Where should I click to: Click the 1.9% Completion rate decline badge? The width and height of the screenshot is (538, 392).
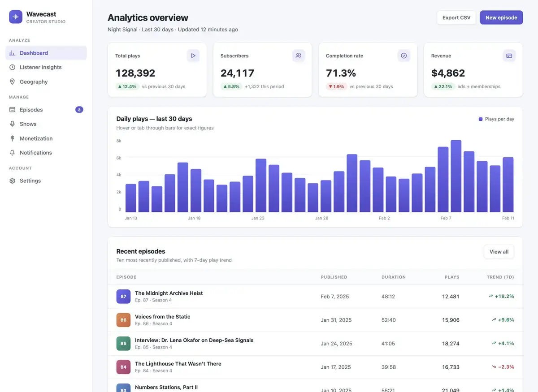336,86
